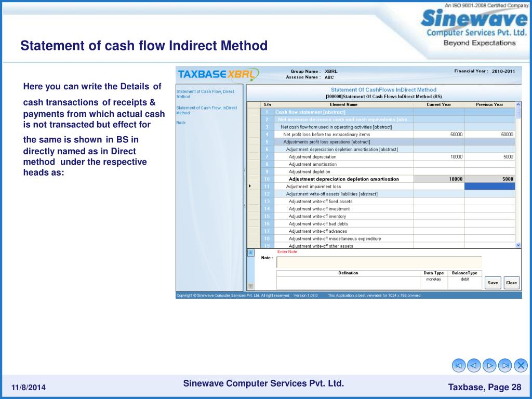Click bold total Current Year 10000 cell row 10
This screenshot has height=399, width=532.
[438, 179]
